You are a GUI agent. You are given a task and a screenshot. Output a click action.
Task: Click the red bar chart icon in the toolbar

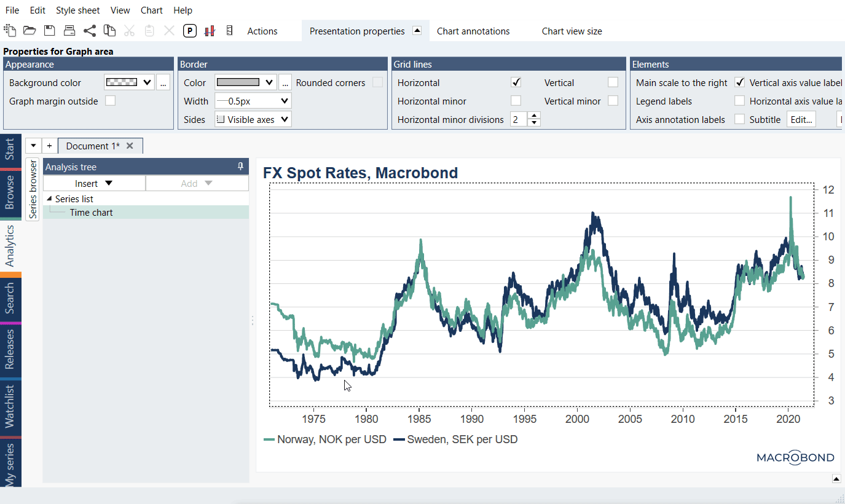[210, 31]
